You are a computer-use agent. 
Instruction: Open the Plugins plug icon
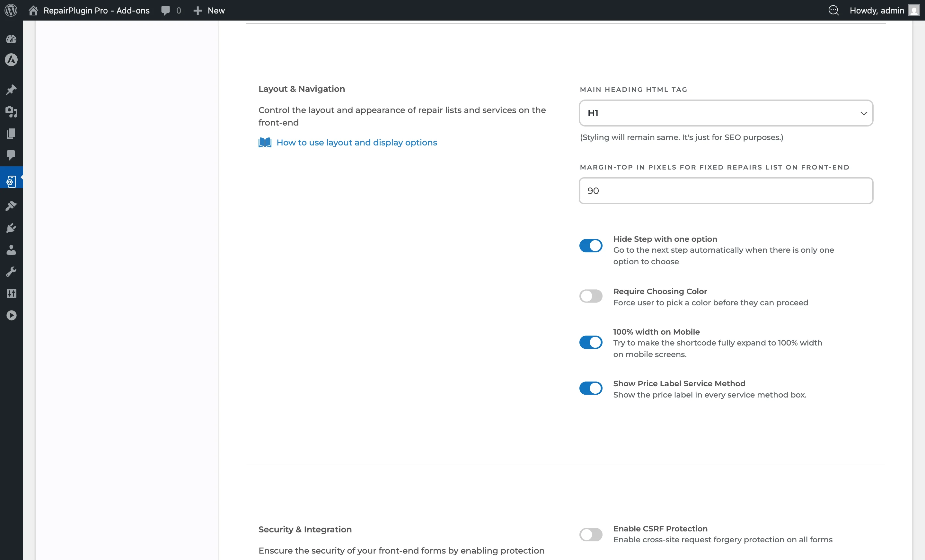point(11,227)
